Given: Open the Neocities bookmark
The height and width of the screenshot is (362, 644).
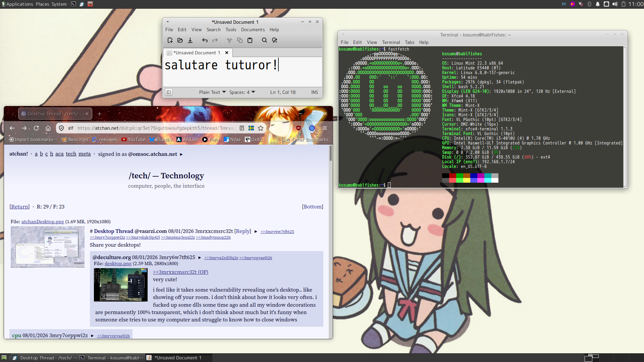Looking at the screenshot, I should click(x=75, y=139).
